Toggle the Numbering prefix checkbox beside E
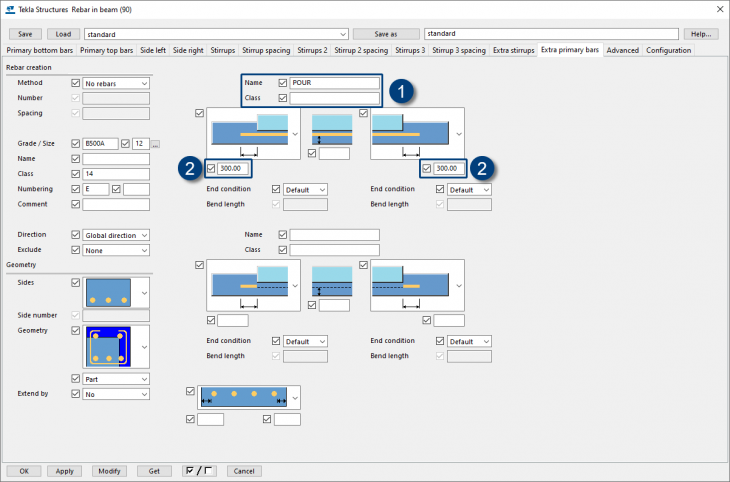This screenshot has width=730, height=482. 75,189
